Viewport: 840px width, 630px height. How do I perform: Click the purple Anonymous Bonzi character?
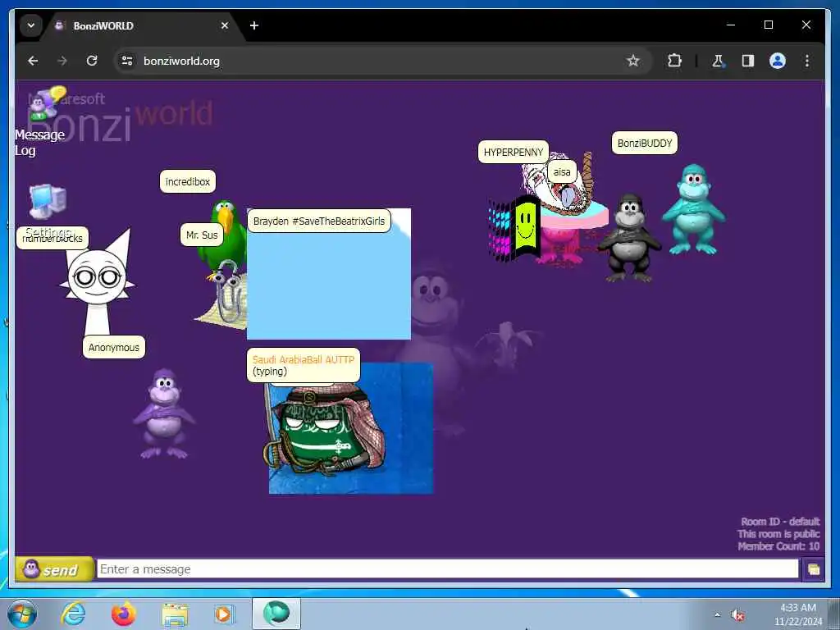click(x=163, y=413)
